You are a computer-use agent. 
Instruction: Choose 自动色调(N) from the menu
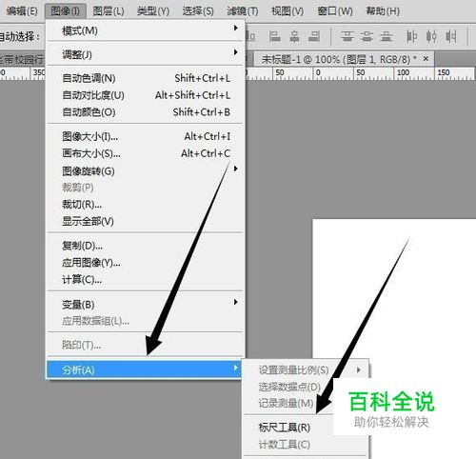pos(146,78)
